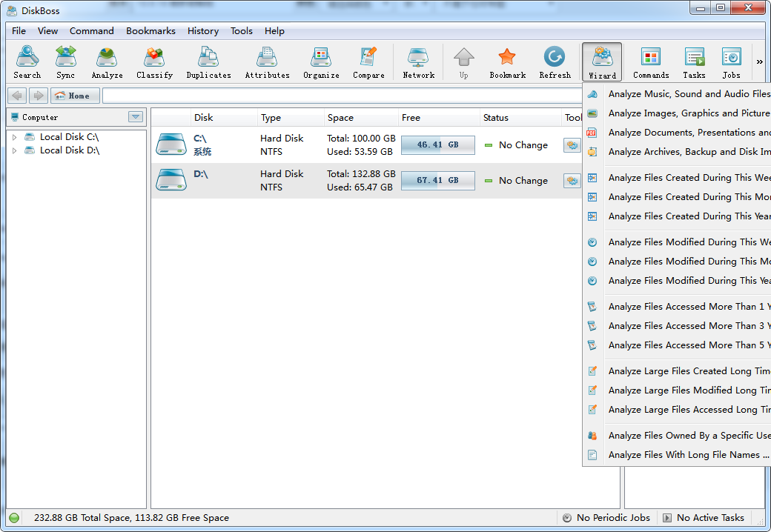Screen dimensions: 771x532
Task: Open the File menu
Action: (x=19, y=31)
